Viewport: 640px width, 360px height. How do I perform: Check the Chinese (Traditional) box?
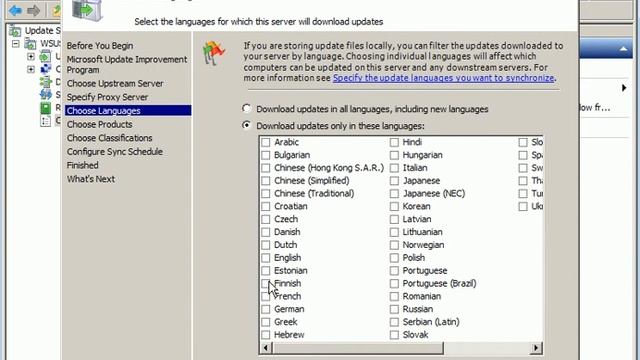click(266, 193)
